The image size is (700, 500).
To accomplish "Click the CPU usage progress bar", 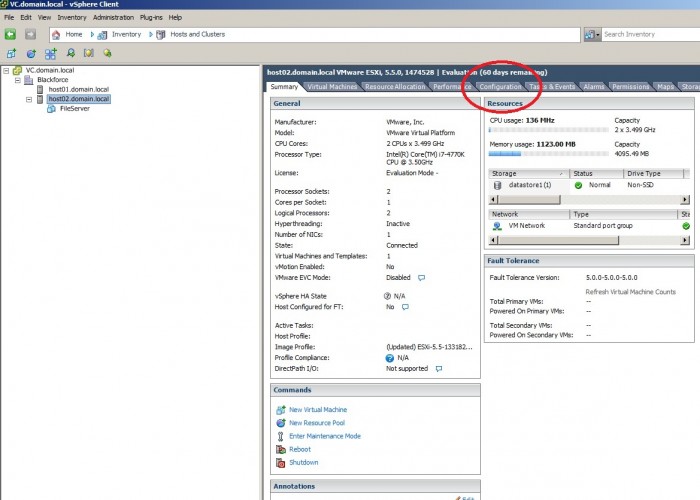I will (x=549, y=130).
